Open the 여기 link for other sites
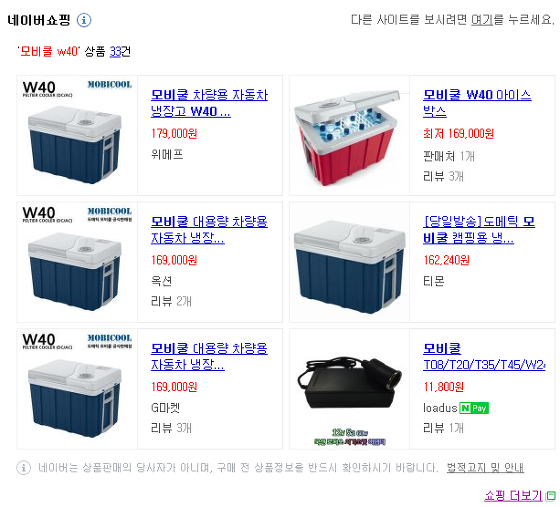 point(482,20)
